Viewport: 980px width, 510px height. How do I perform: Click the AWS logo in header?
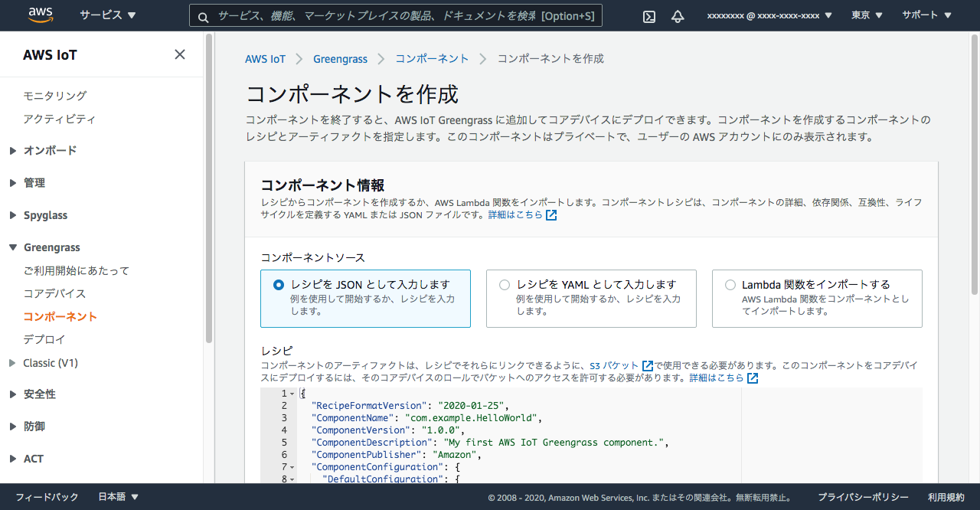click(40, 15)
